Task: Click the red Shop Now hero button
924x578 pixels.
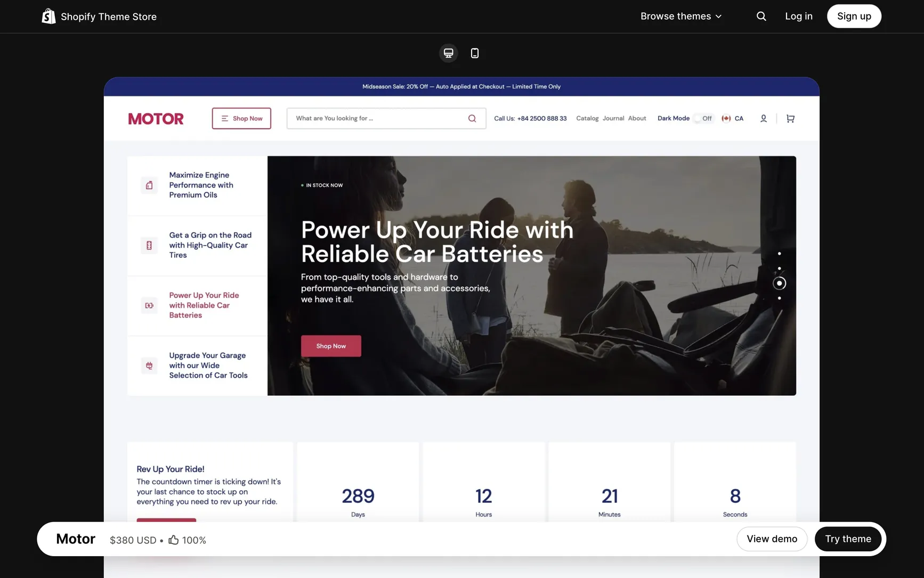Action: [331, 346]
